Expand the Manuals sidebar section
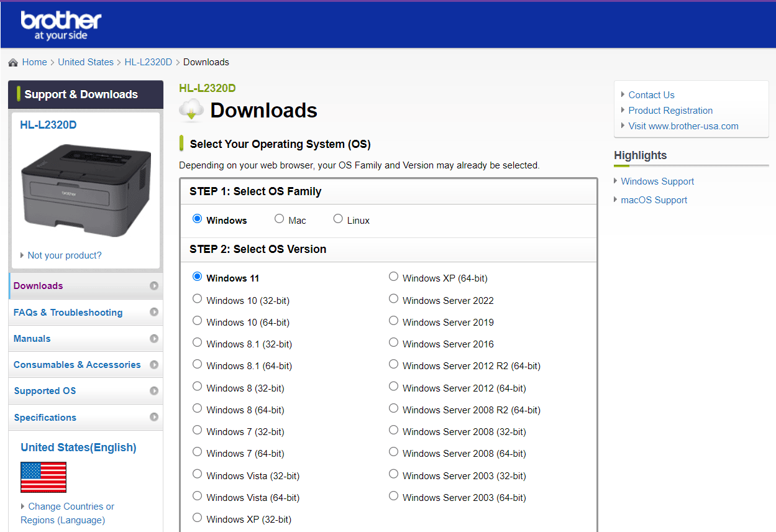Viewport: 776px width, 532px height. tap(32, 338)
